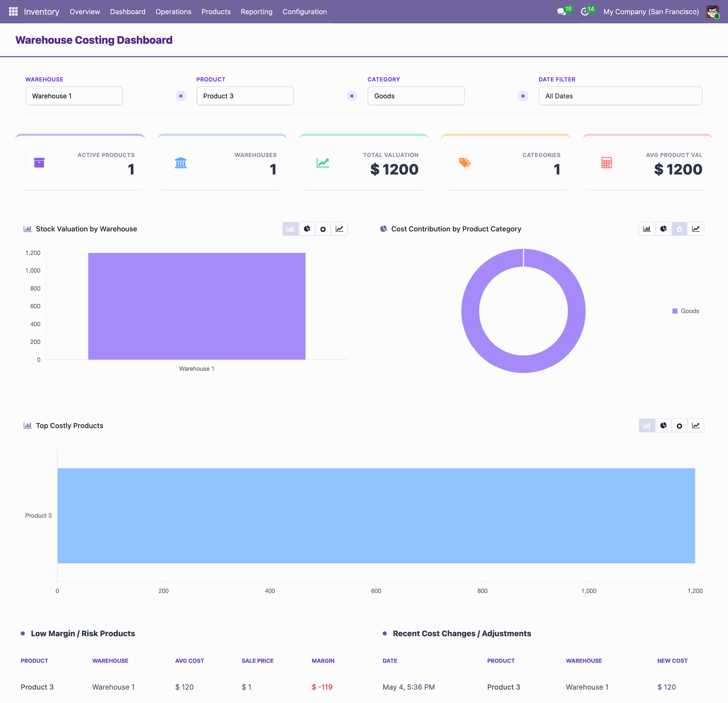Open the user avatar menu

point(712,12)
